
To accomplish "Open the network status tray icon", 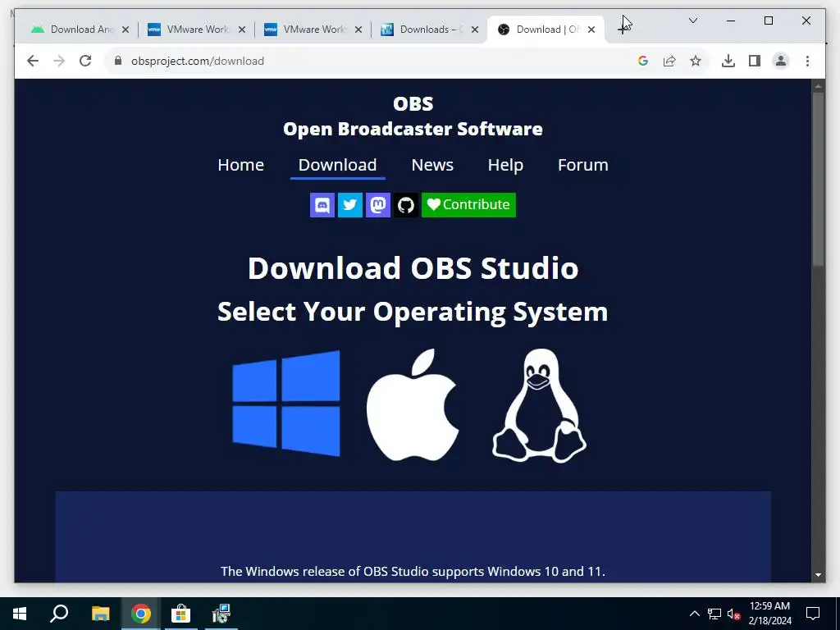I will [714, 614].
